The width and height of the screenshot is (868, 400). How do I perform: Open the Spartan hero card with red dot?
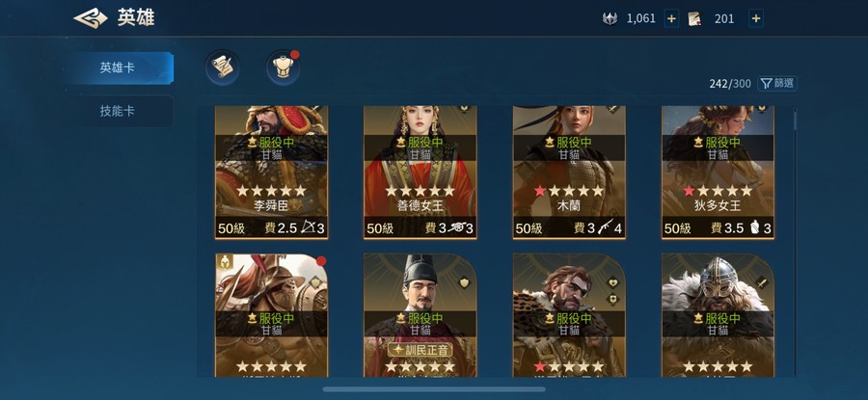(x=271, y=315)
